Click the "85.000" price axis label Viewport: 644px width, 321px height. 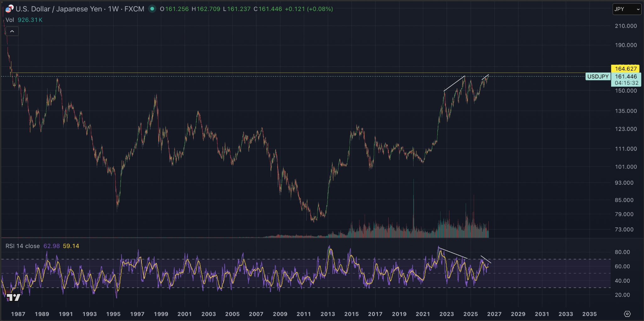tap(624, 200)
